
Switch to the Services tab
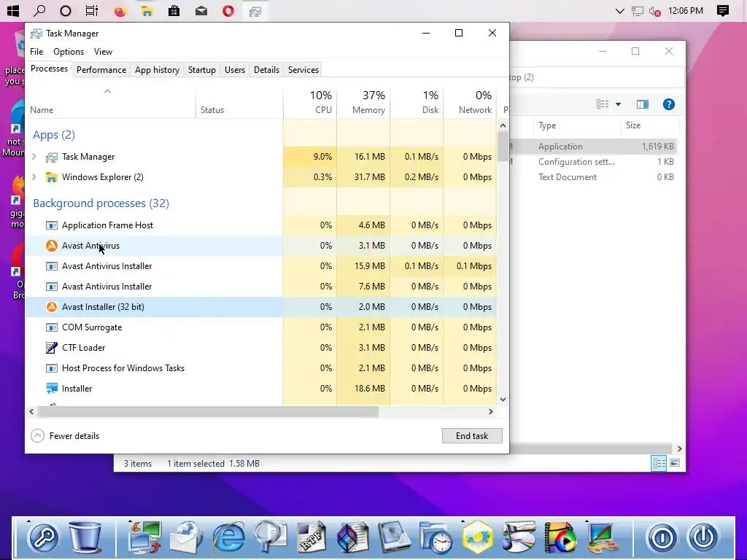coord(303,70)
